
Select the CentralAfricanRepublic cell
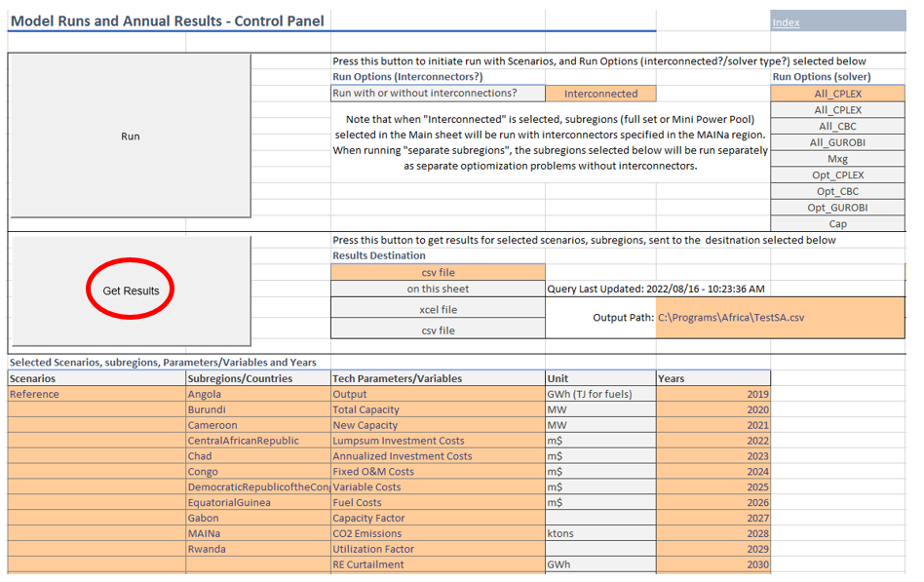(258, 441)
